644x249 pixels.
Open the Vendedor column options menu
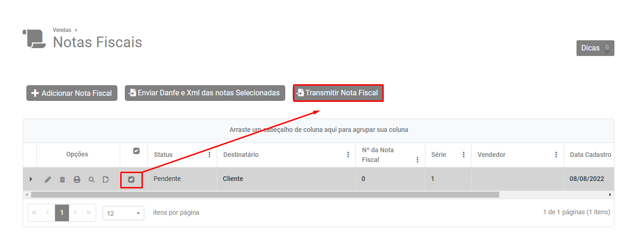tap(556, 155)
